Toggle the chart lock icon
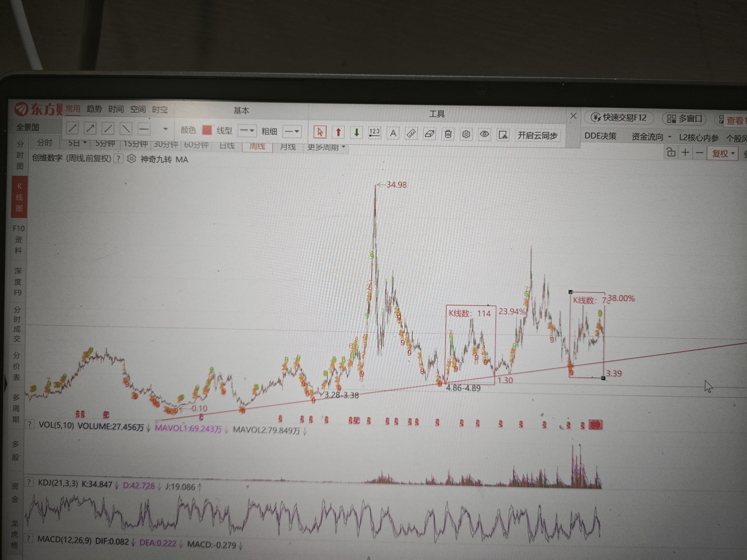Screen dimensions: 747x560 click(x=671, y=152)
